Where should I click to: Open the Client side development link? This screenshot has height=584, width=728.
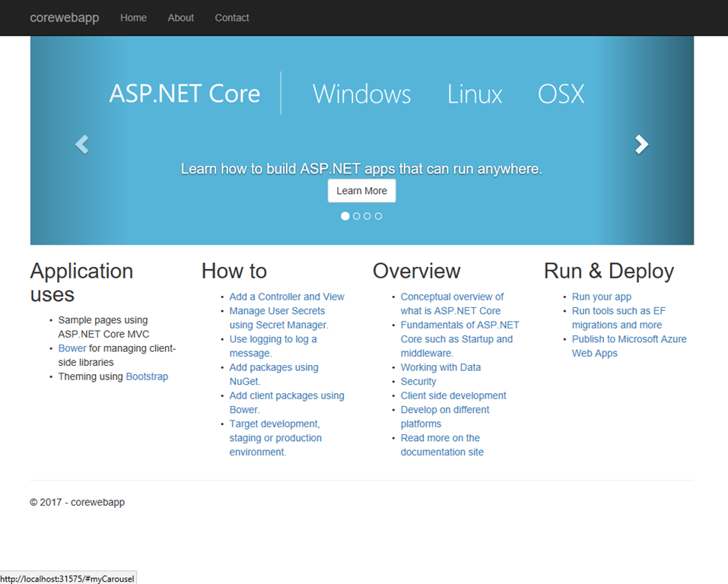453,395
